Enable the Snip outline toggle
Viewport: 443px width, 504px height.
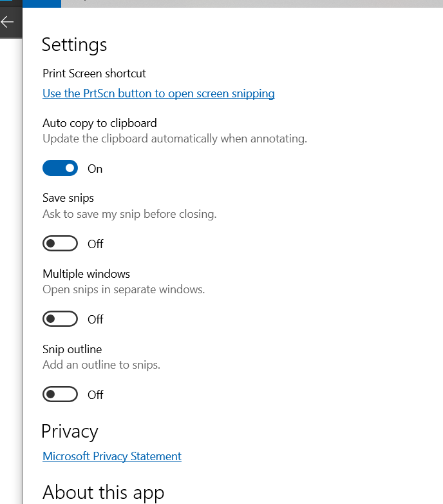pyautogui.click(x=60, y=394)
